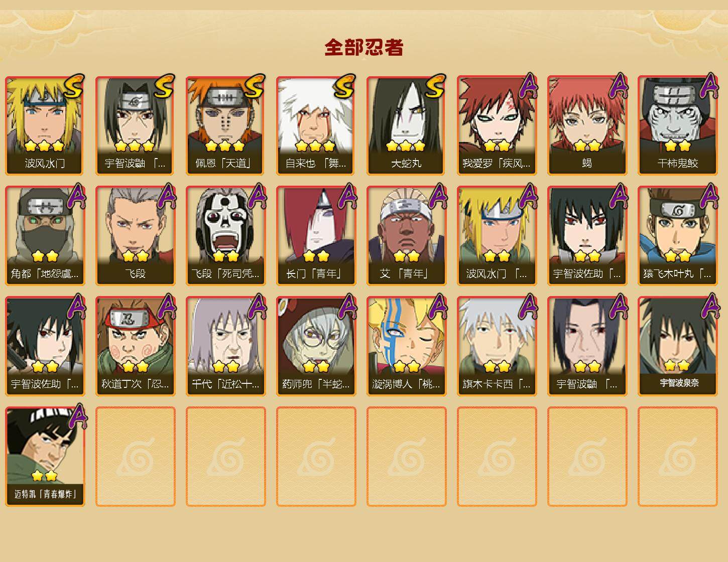This screenshot has height=562, width=728.
Task: Select the 药师兜 ninja card
Action: coord(316,346)
